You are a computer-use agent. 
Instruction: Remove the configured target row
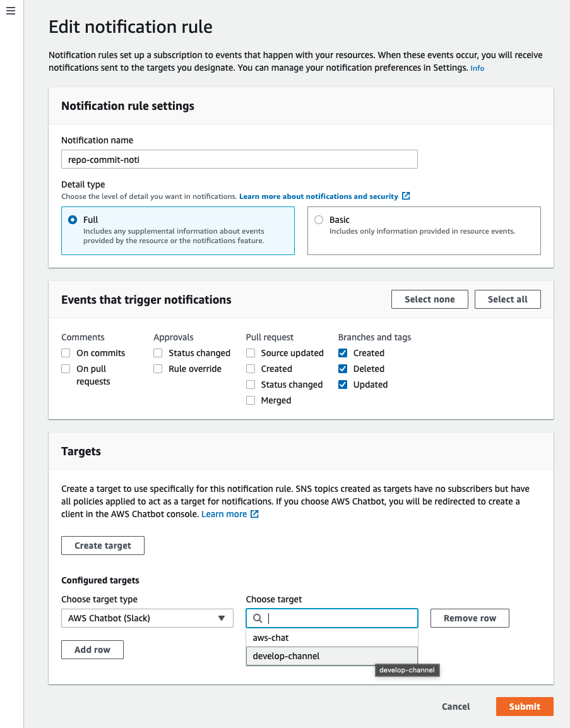470,618
